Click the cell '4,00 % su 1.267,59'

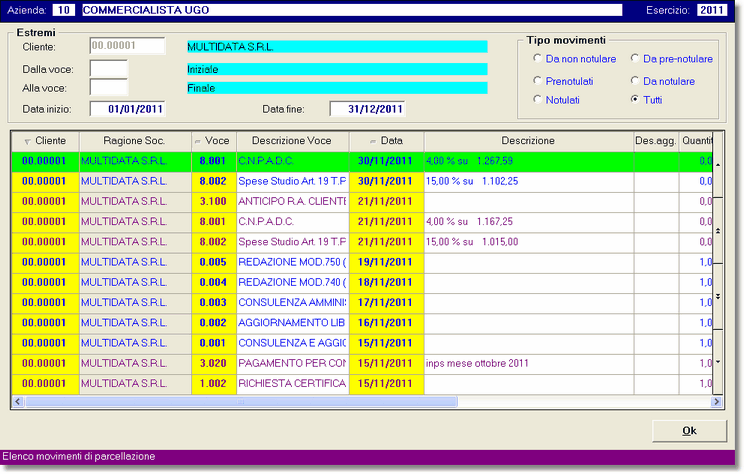click(x=529, y=161)
